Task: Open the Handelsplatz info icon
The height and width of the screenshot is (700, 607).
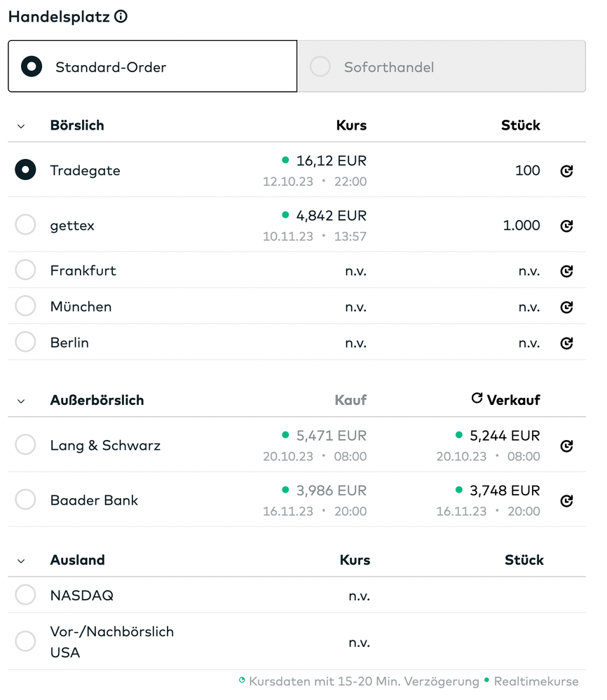Action: [121, 17]
